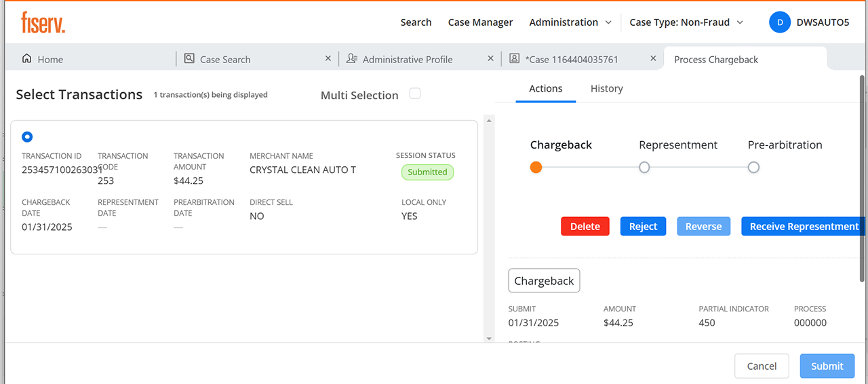Click chargeback date 01/31/2025 in transaction card
This screenshot has height=384, width=868.
47,227
